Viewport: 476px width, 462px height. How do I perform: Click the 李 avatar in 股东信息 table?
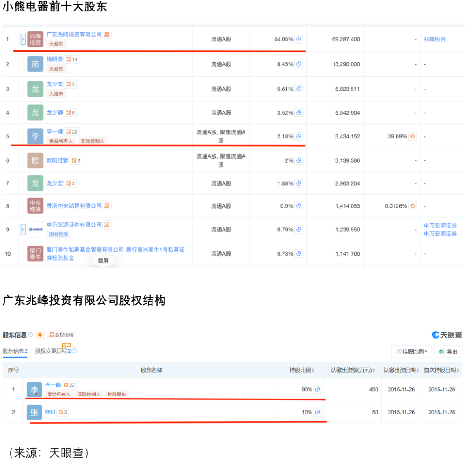click(x=34, y=389)
